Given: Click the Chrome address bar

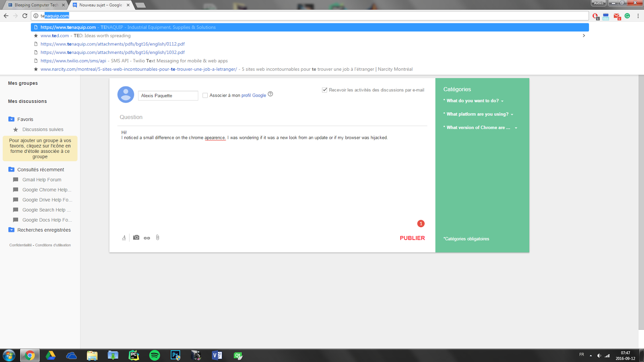Looking at the screenshot, I should (x=310, y=16).
